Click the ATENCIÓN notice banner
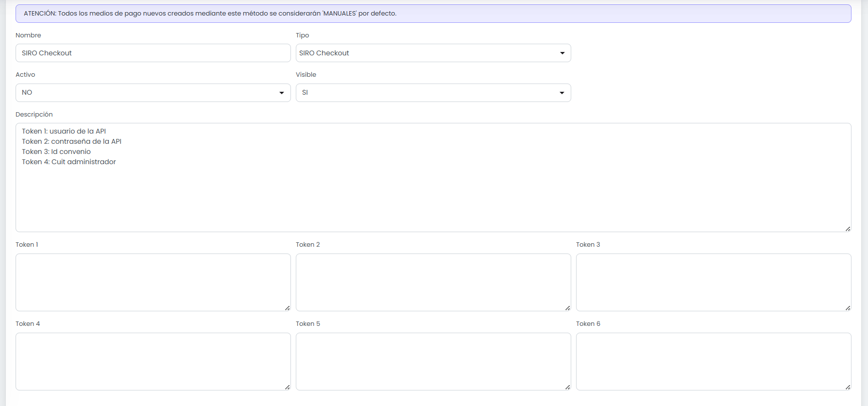This screenshot has width=868, height=406. (433, 14)
